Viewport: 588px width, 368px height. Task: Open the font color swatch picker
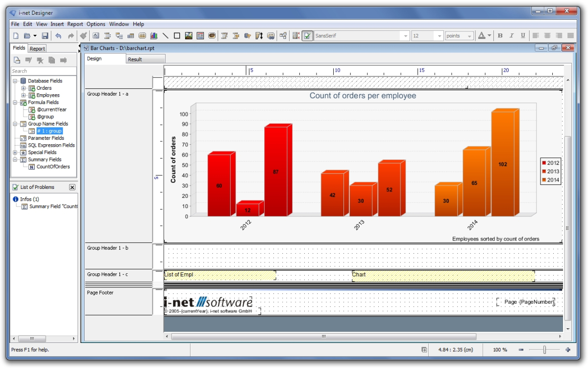[483, 35]
